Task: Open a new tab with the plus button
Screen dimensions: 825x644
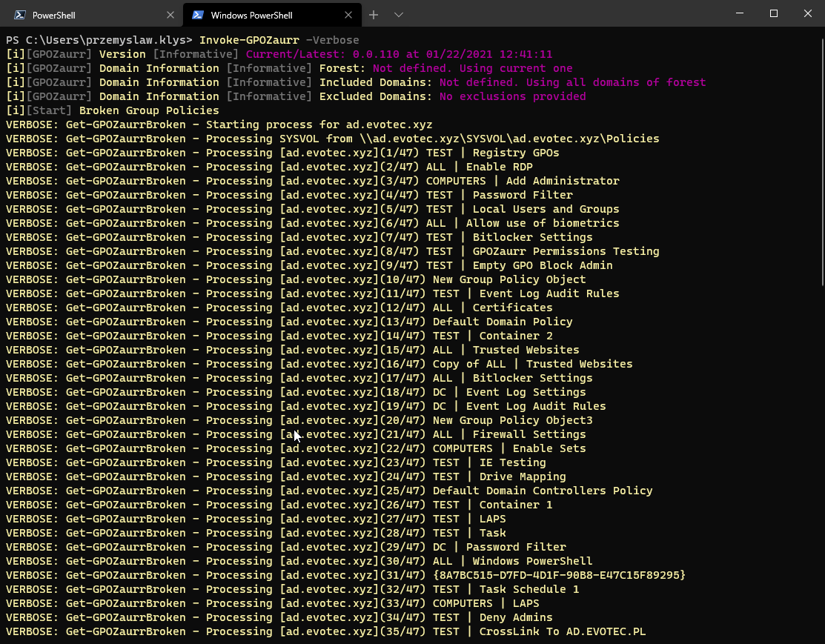Action: point(374,15)
